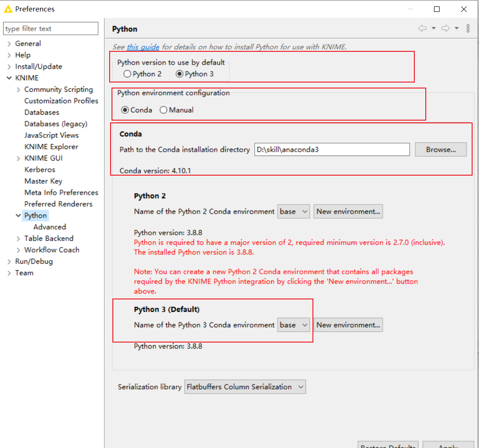The width and height of the screenshot is (479, 448).
Task: Expand the Table Backend node
Action: click(18, 239)
